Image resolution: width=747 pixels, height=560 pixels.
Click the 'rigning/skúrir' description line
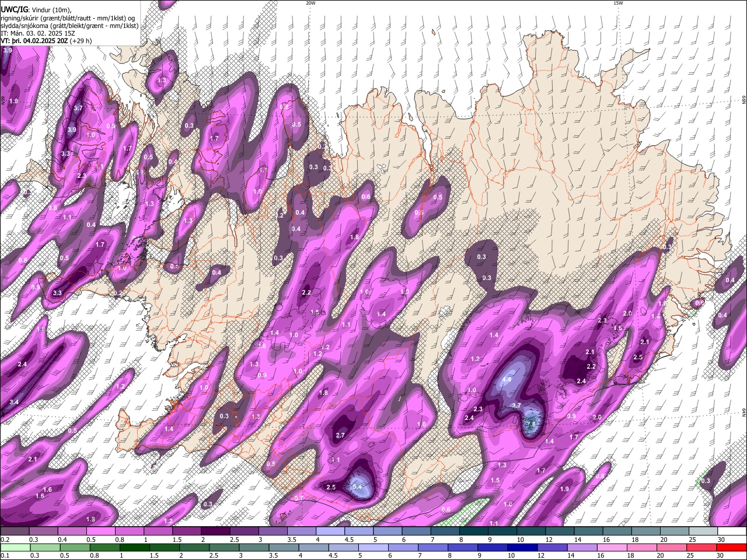pyautogui.click(x=69, y=18)
